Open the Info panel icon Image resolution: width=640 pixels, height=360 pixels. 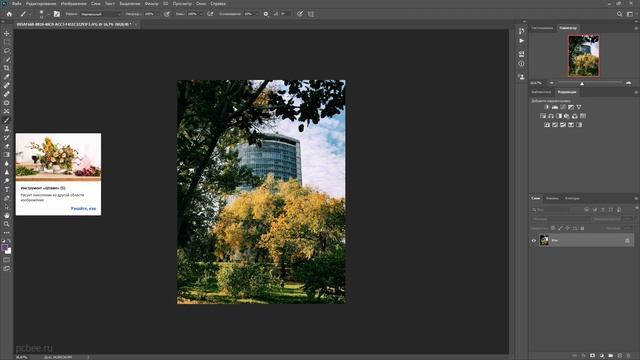click(521, 64)
